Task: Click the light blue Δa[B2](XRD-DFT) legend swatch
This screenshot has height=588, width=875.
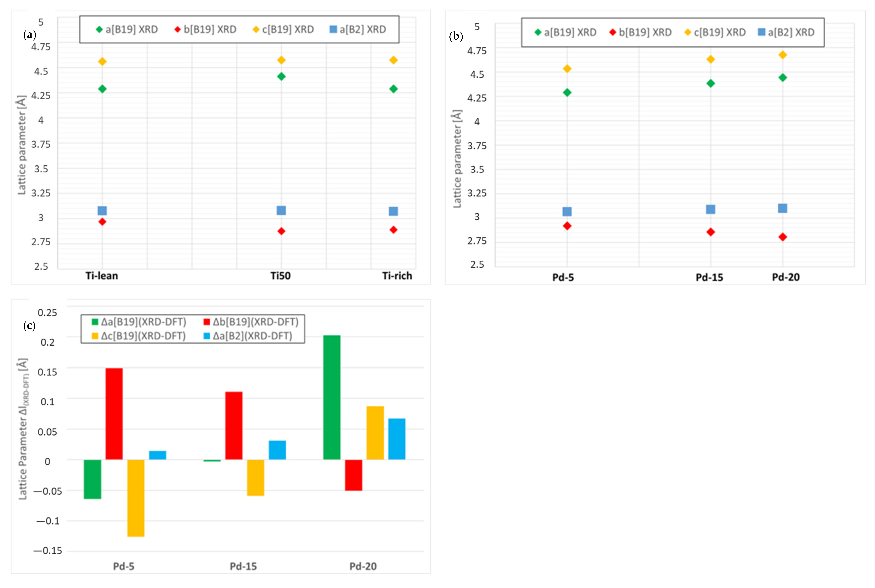Action: point(207,336)
